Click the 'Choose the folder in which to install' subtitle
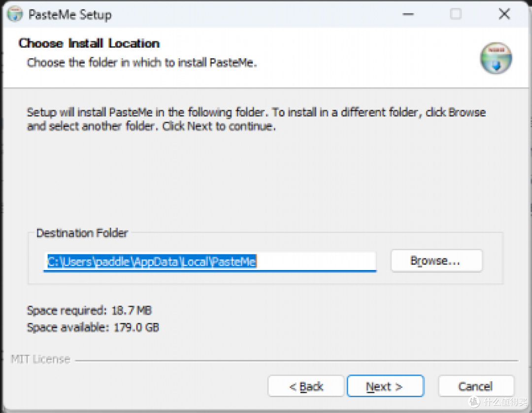532x413 pixels. tap(142, 63)
